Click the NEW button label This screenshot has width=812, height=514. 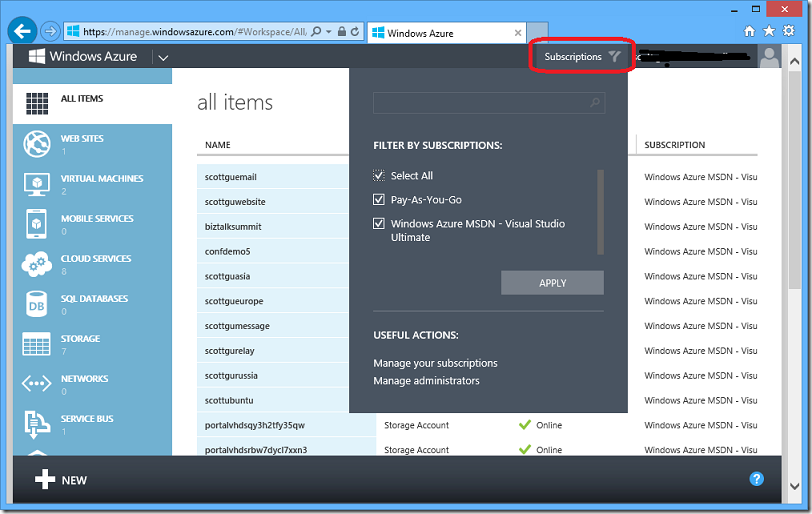coord(74,480)
